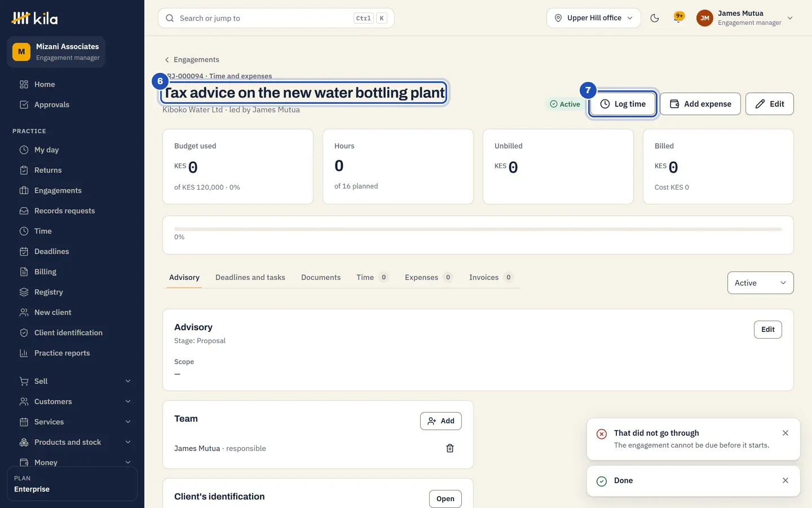
Task: Open the Mizani Associates workspace switcher
Action: [x=56, y=52]
